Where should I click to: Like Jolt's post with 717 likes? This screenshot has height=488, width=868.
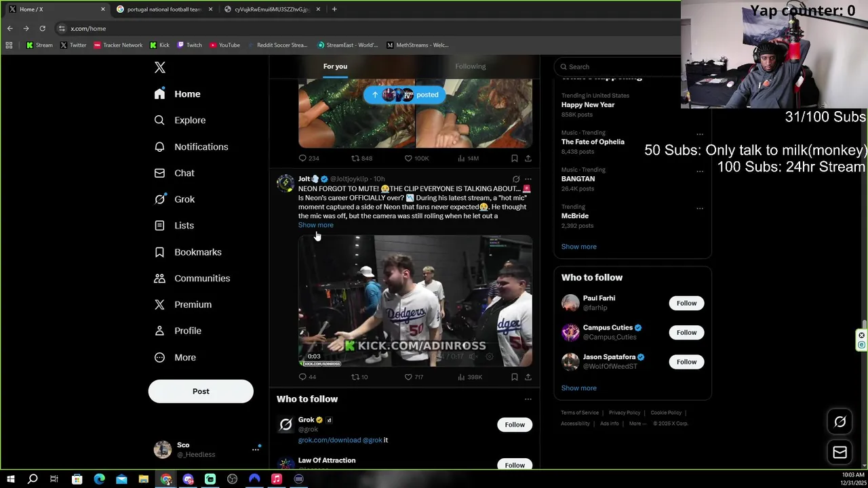point(414,377)
